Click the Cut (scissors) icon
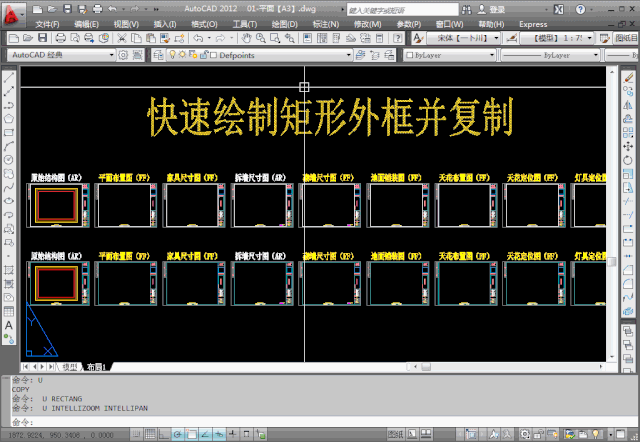Viewport: 640px width, 442px height. pos(122,38)
